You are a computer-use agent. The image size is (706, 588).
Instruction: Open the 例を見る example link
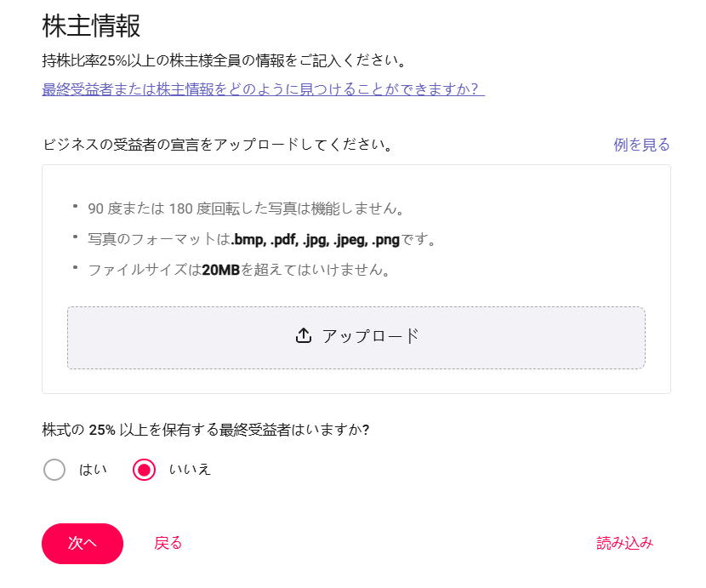(641, 145)
